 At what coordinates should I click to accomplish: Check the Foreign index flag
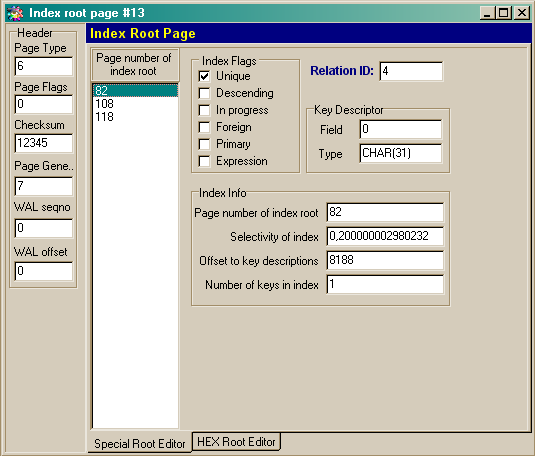pyautogui.click(x=204, y=127)
